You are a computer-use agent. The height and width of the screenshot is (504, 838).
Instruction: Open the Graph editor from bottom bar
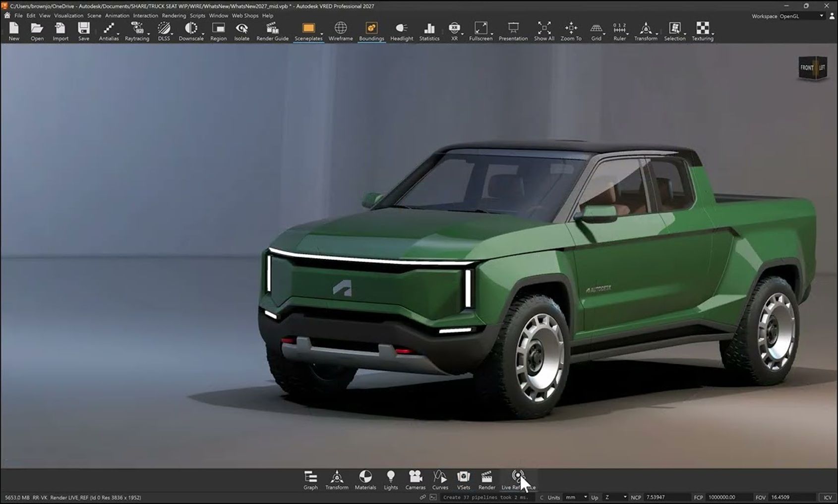[311, 480]
